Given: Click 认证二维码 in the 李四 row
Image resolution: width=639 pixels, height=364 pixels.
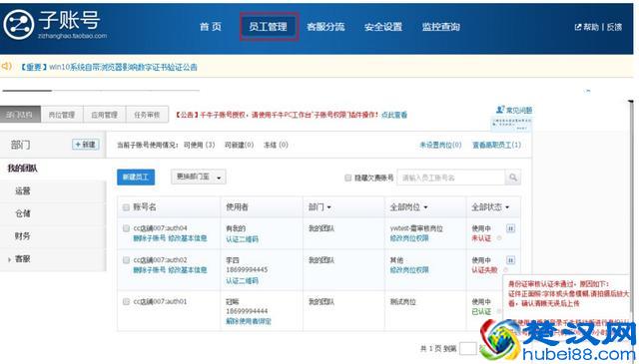Looking at the screenshot, I should [x=242, y=280].
